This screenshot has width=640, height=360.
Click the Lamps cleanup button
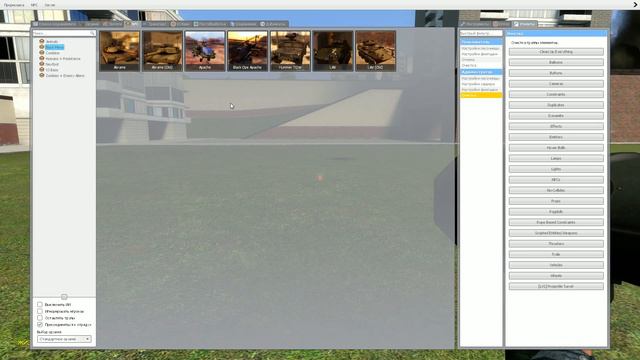(556, 158)
